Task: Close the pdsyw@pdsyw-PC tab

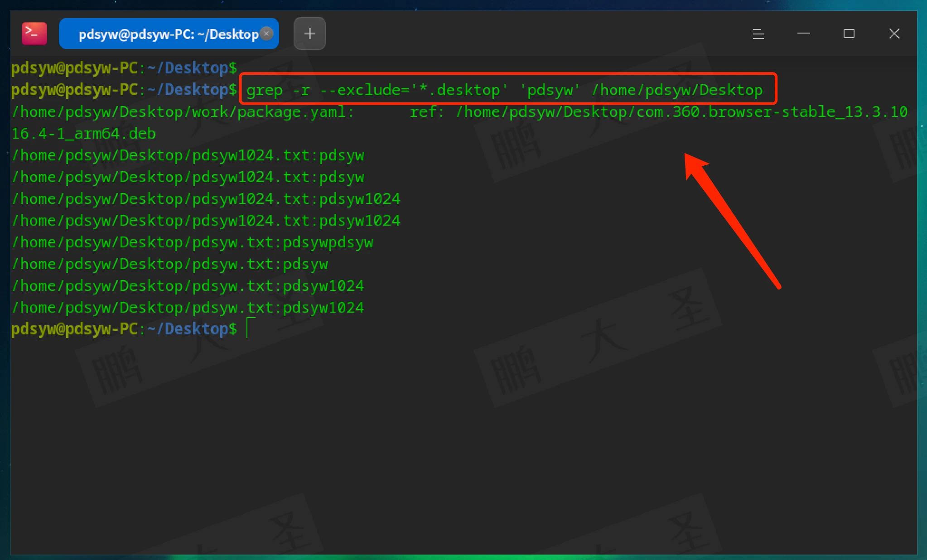Action: pyautogui.click(x=267, y=34)
